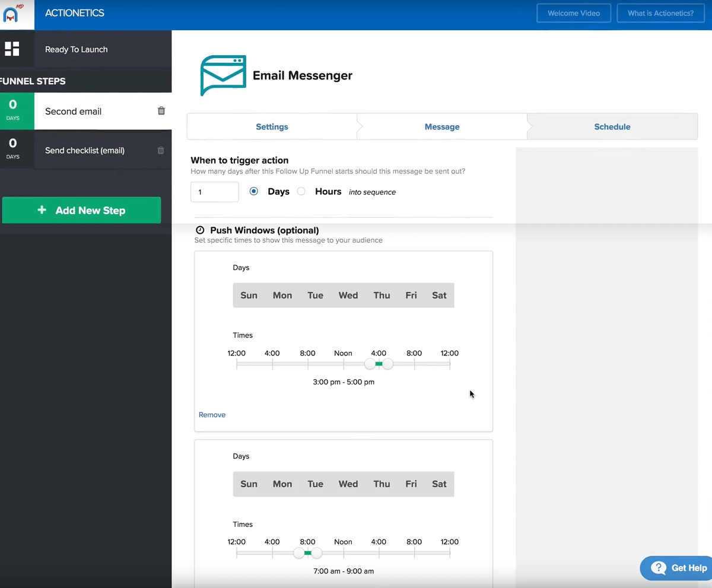Viewport: 712px width, 588px height.
Task: Click the "Email Messenger" title text
Action: (x=303, y=75)
